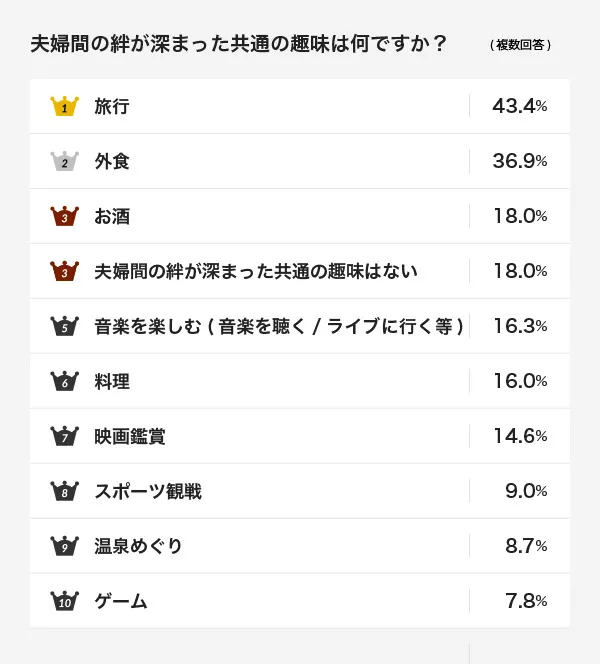The height and width of the screenshot is (664, 600).
Task: Click 夫婦間の絆が深まった共通の趣味はない row text
Action: click(x=256, y=271)
